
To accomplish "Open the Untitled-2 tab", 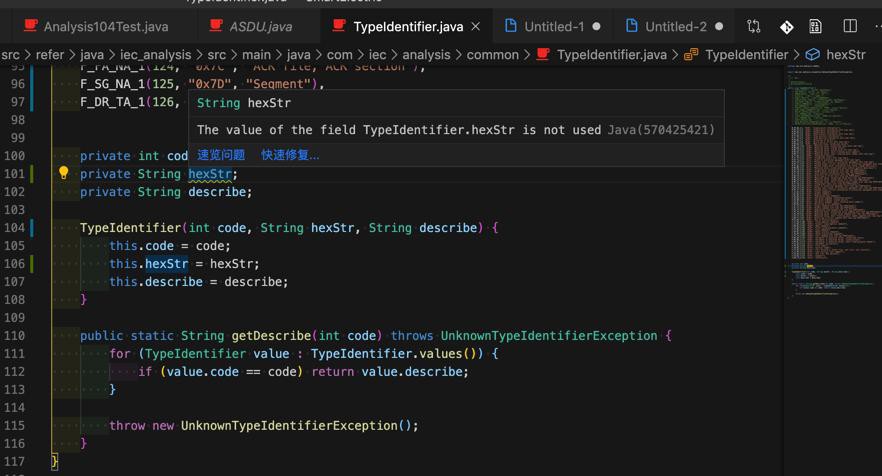I will pos(675,26).
